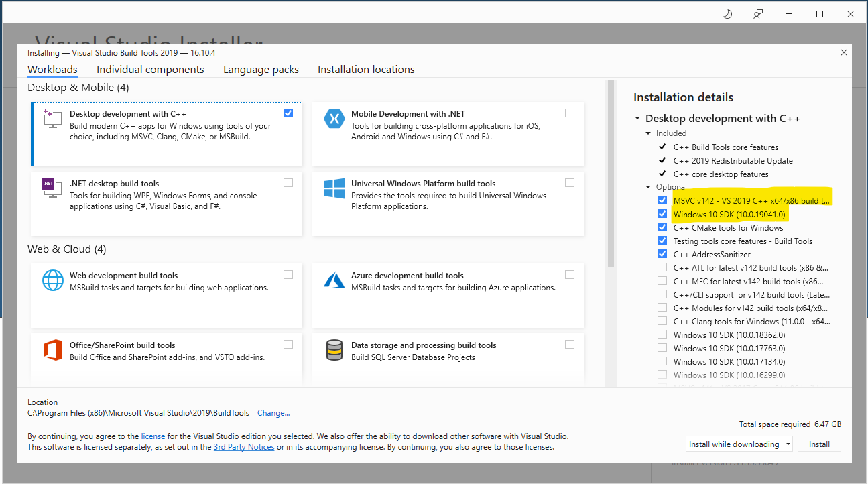The image size is (868, 484).
Task: Uncheck C++ CMake tools for Windows
Action: point(662,227)
